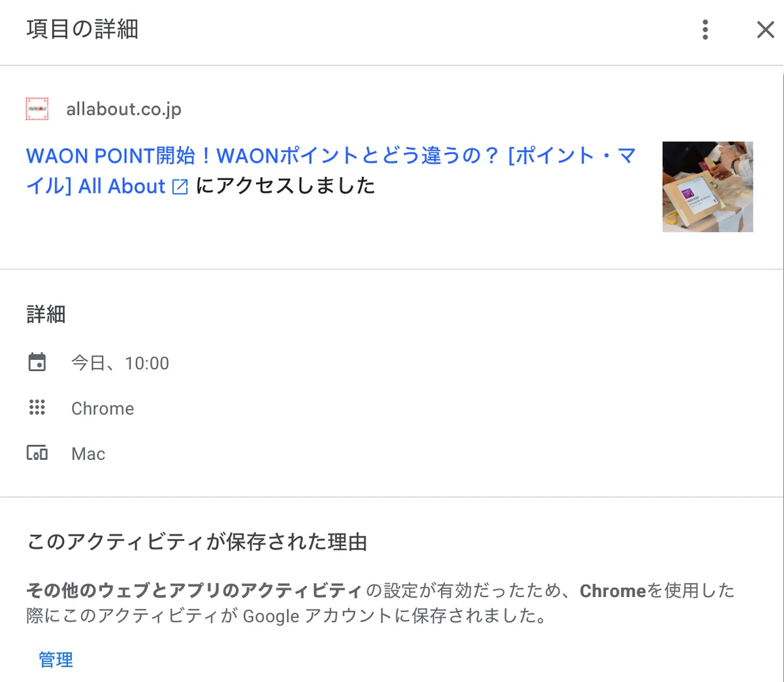Click the 詳細 section heading
Viewport: 784px width, 682px height.
pyautogui.click(x=46, y=314)
